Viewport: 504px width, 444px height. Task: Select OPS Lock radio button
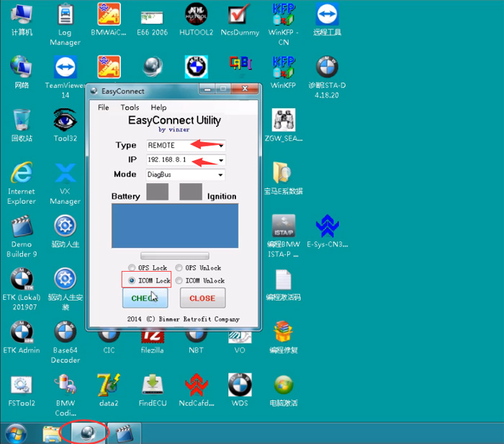coord(132,267)
